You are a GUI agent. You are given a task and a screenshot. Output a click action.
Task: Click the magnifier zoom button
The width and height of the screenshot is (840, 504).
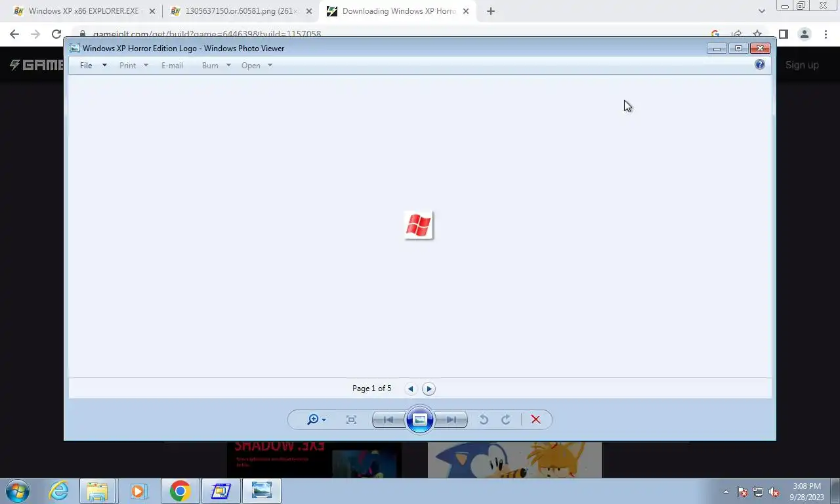[x=313, y=419]
